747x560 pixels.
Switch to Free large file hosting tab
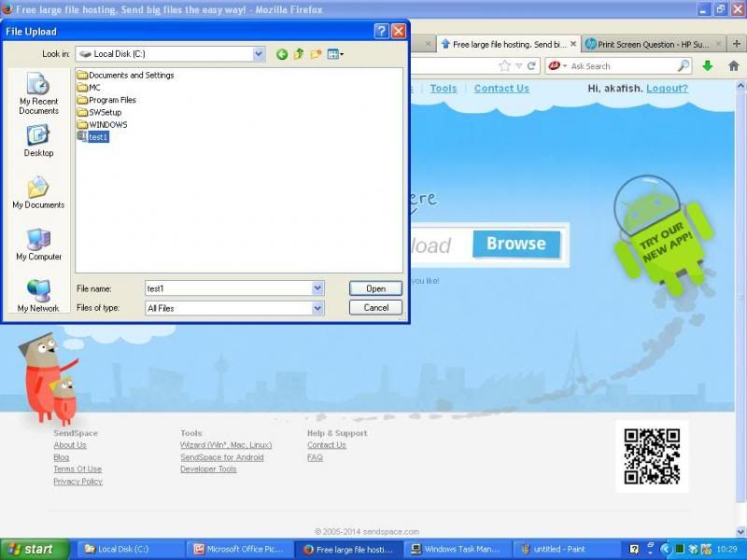tap(509, 44)
